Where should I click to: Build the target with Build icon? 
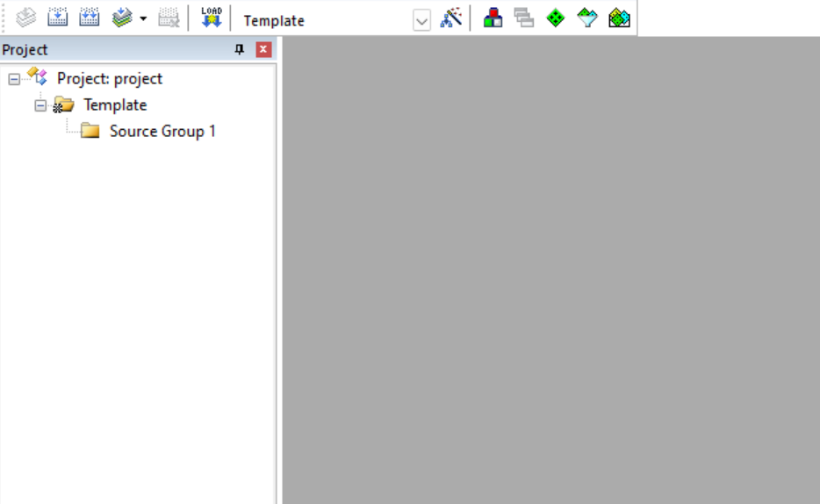58,18
